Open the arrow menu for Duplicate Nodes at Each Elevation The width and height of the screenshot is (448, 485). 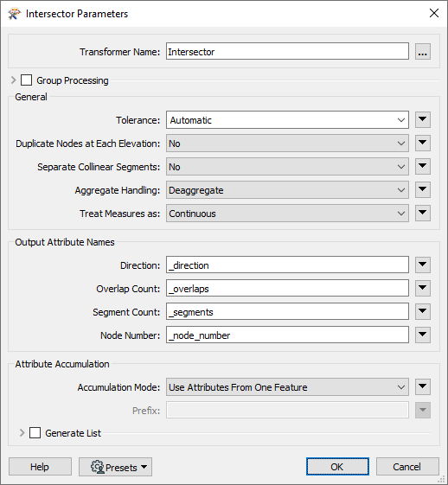point(423,143)
